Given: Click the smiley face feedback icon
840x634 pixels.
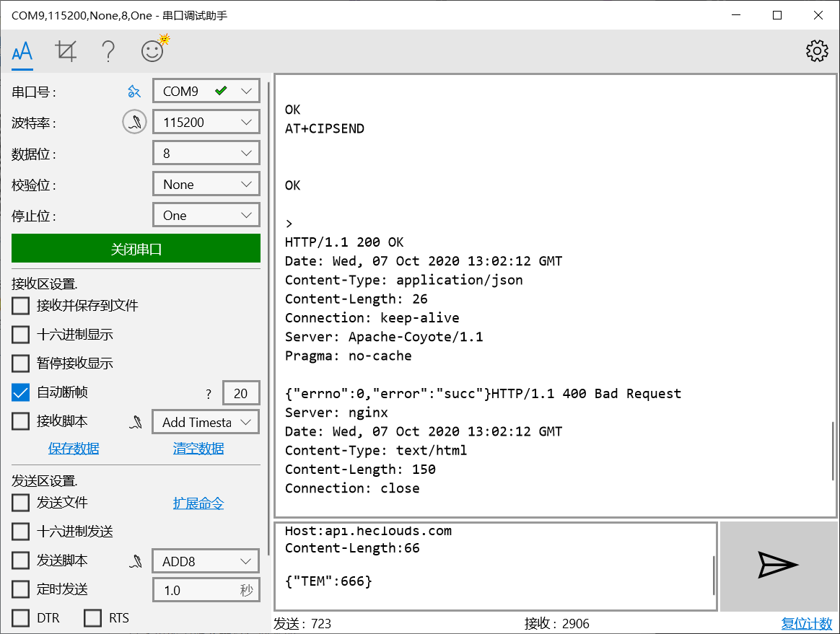Looking at the screenshot, I should (152, 51).
